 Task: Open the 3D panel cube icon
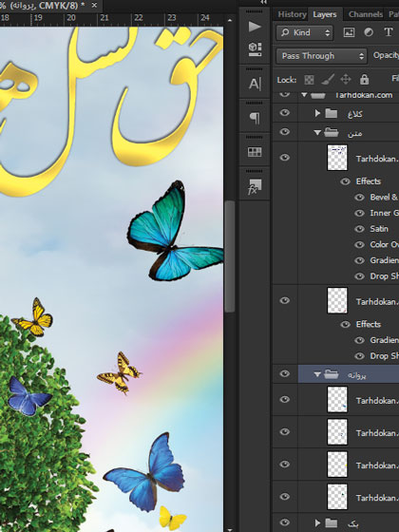255,48
